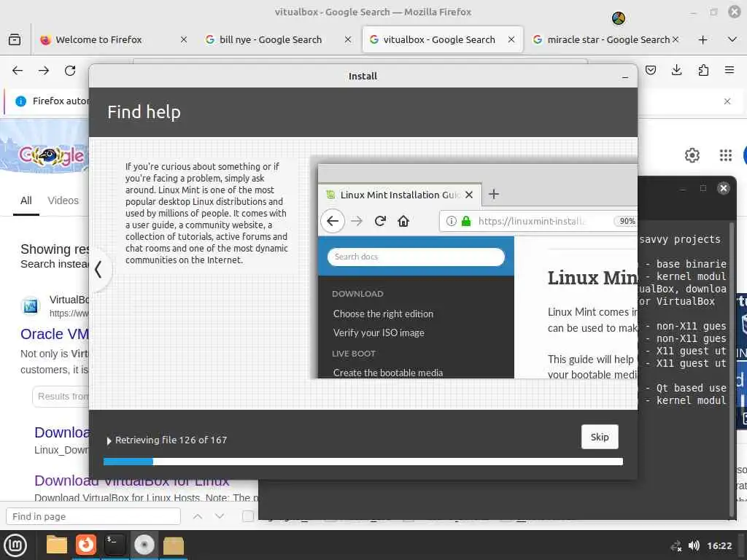Open the second folder window in taskbar
747x560 pixels.
click(x=174, y=545)
